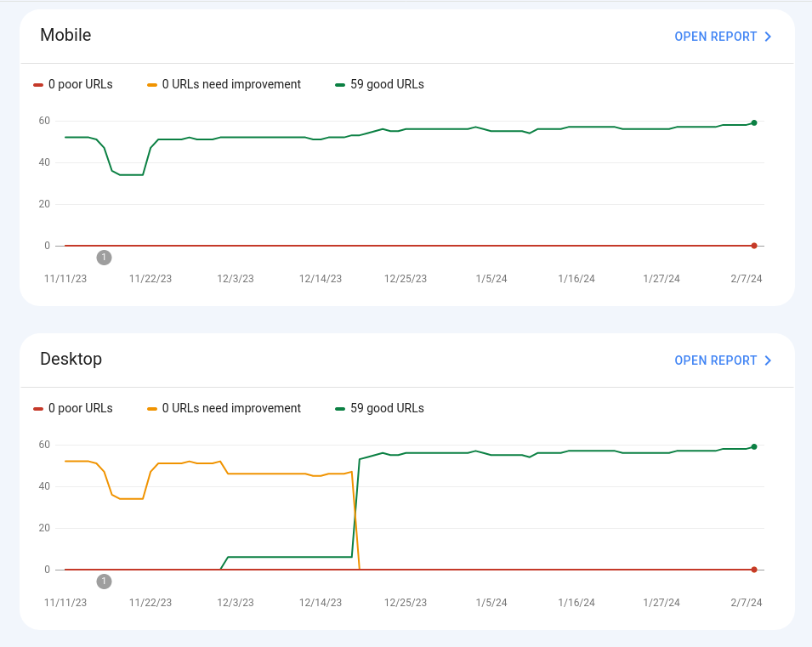Open the Mobile report link

715,37
